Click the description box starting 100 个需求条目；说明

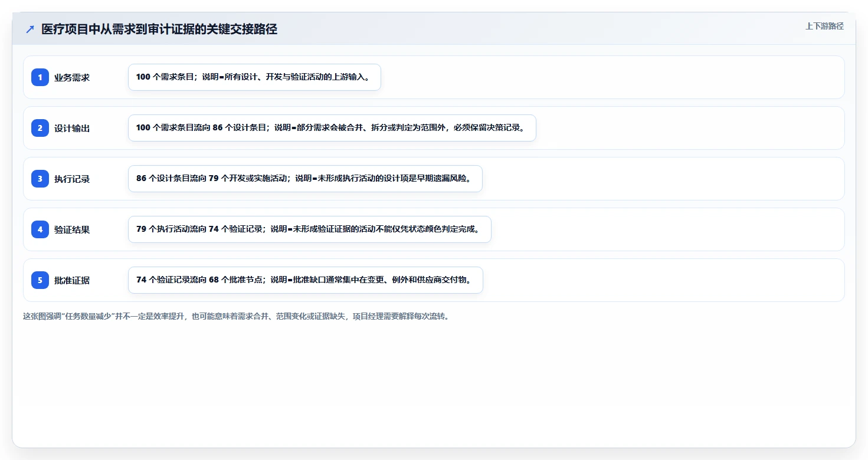[x=254, y=77]
